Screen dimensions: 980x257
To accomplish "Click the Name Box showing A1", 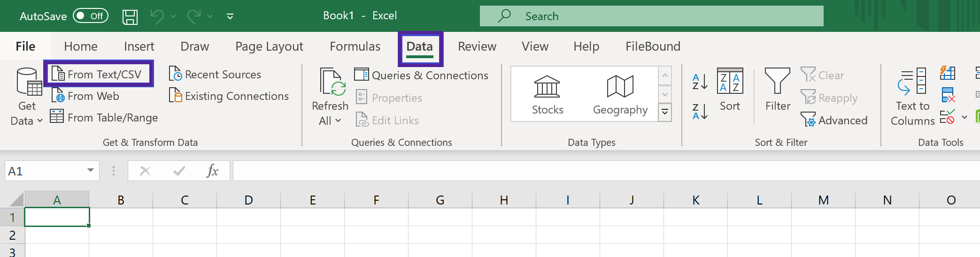I will 45,171.
